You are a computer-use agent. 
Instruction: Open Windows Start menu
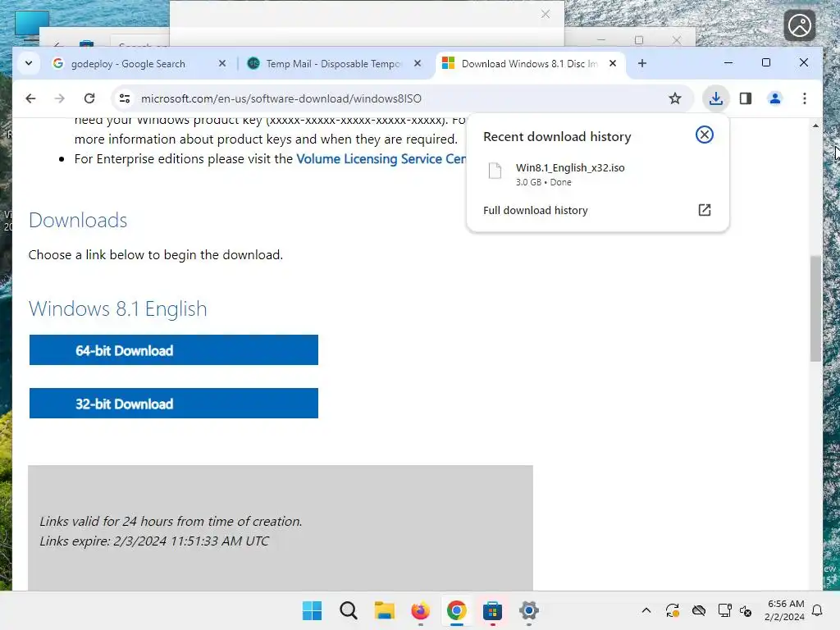[x=313, y=610]
